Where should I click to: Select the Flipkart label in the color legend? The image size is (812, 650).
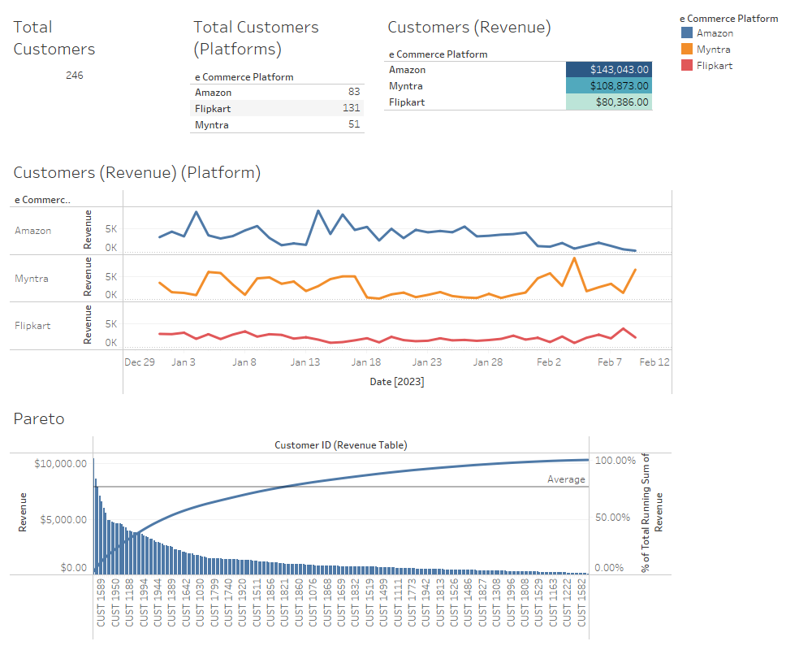pos(714,66)
